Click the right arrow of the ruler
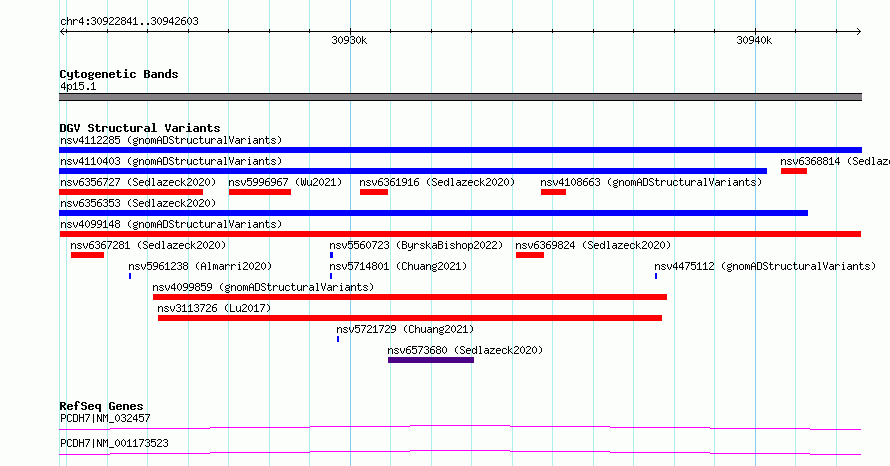The width and height of the screenshot is (890, 466). click(x=859, y=32)
